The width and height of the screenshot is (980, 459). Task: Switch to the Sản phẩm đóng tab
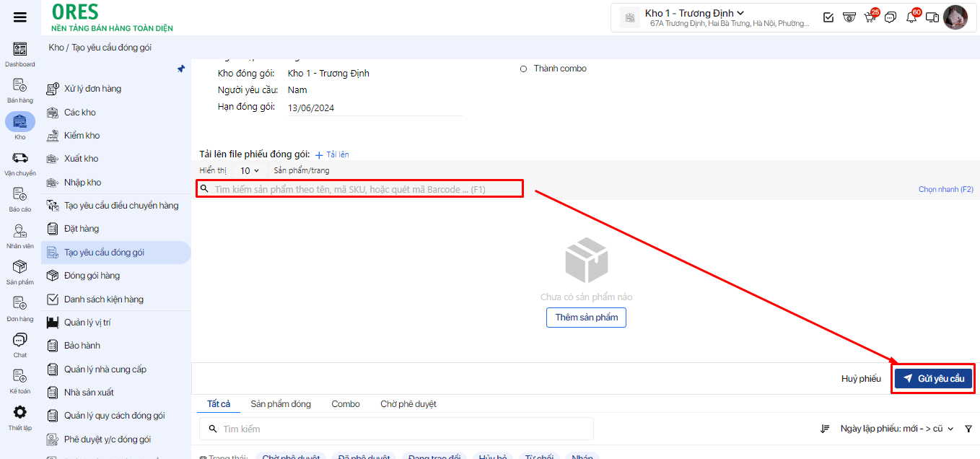(281, 404)
